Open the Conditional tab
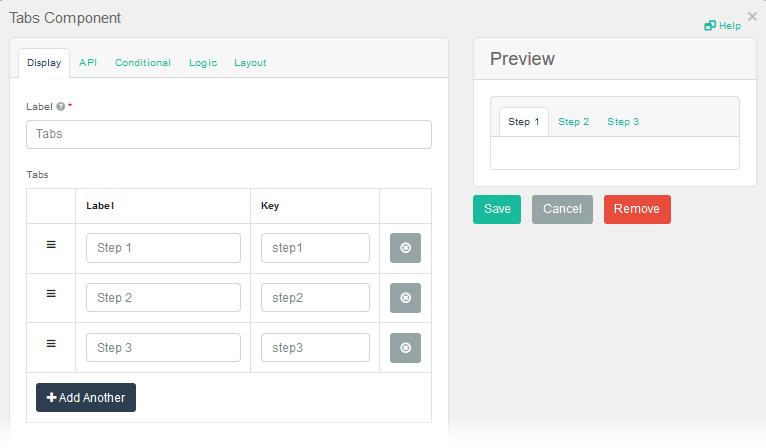Screen dimensions: 766x448 coord(143,63)
